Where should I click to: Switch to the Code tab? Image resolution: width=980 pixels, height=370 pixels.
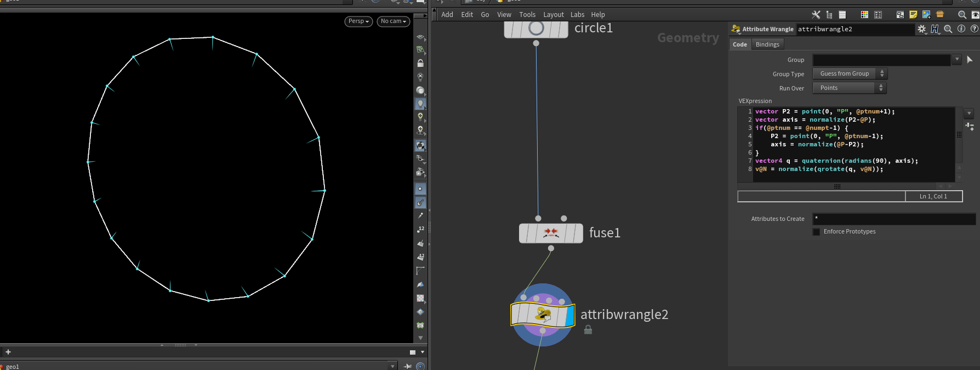pos(740,44)
